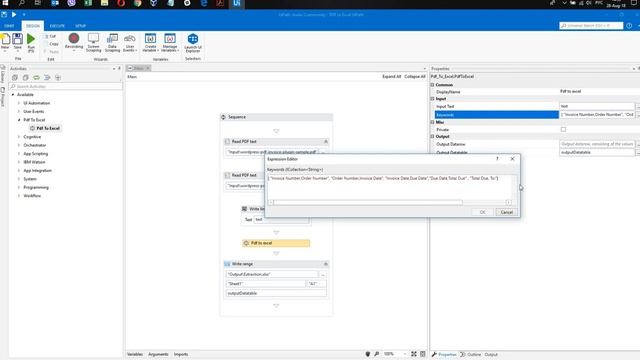
Task: Open the User Events menu icon
Action: [130, 38]
